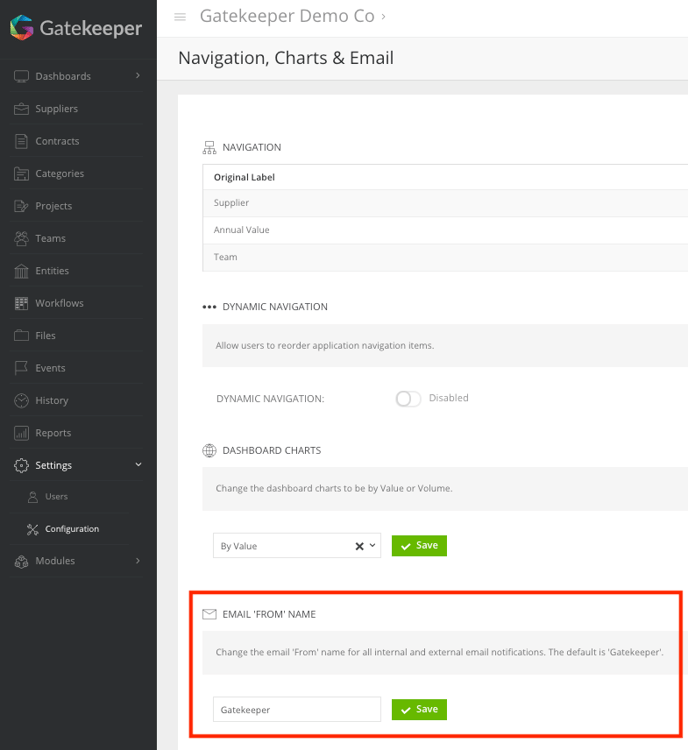Viewport: 688px width, 750px height.
Task: Select the Team label row
Action: click(445, 257)
